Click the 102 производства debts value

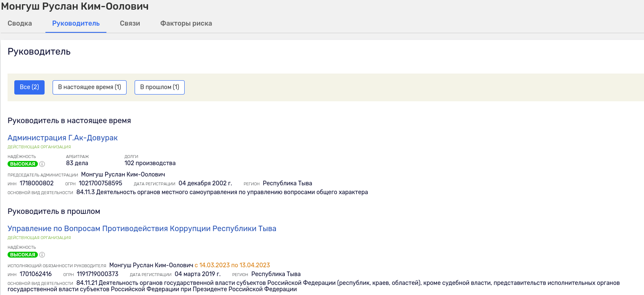pos(150,163)
